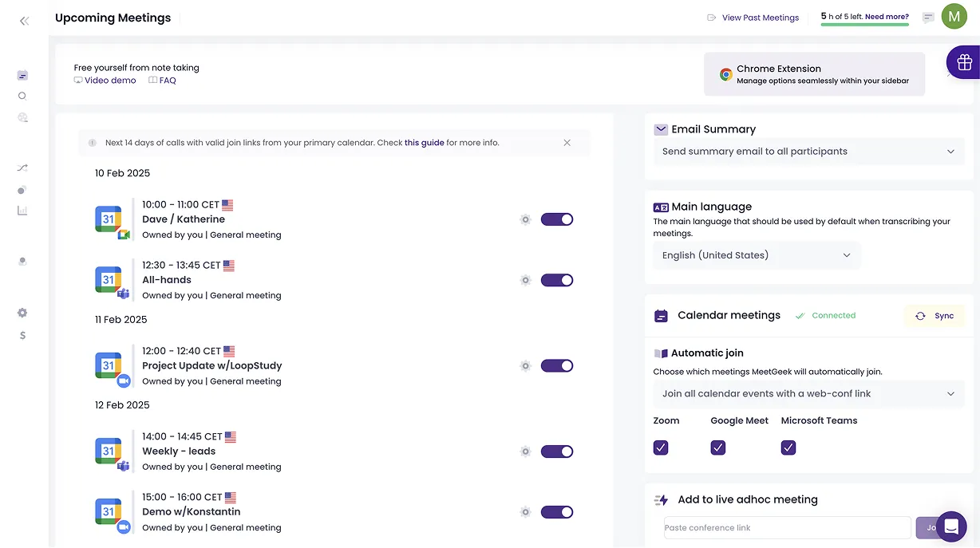Open the Automatic join dropdown

(808, 393)
